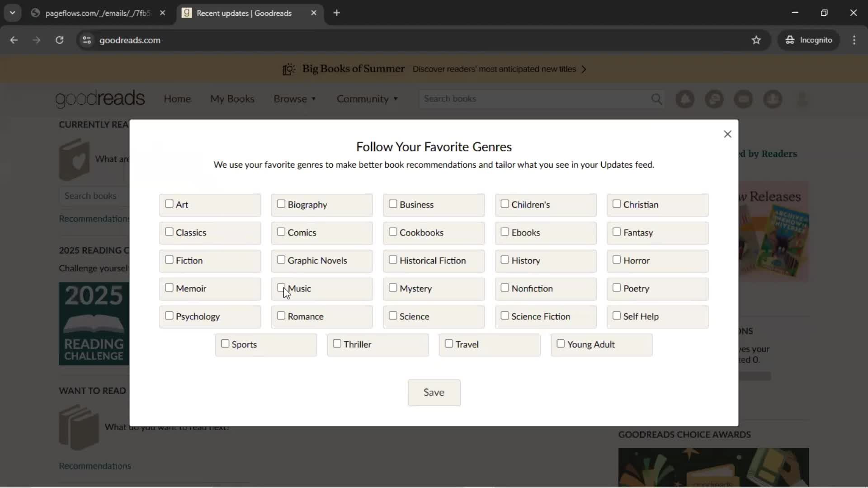Check the Music genre checkbox

[281, 288]
